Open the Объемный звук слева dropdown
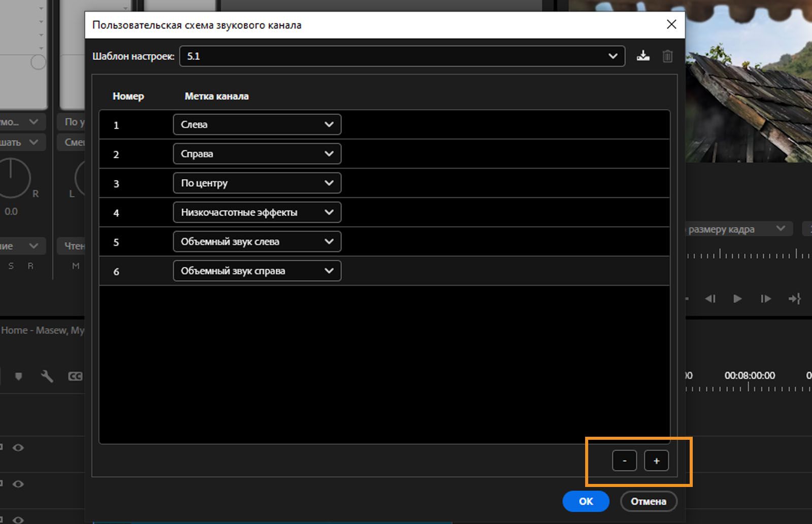The height and width of the screenshot is (524, 812). (x=257, y=241)
